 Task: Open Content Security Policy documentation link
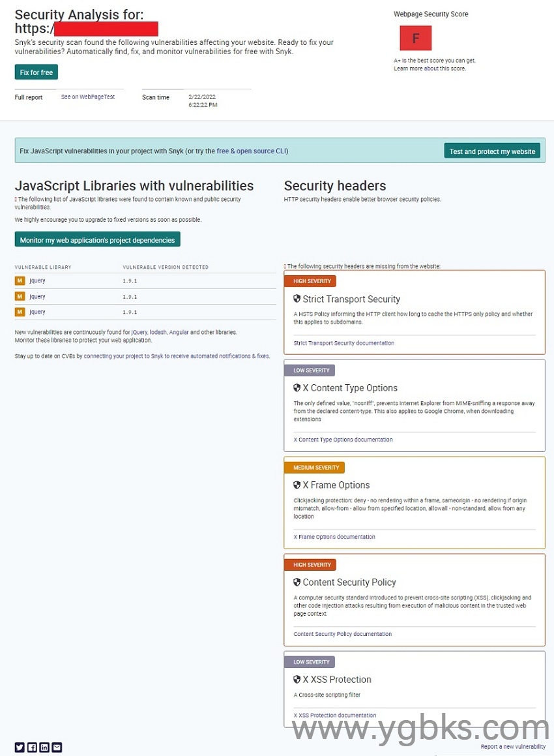click(x=343, y=634)
